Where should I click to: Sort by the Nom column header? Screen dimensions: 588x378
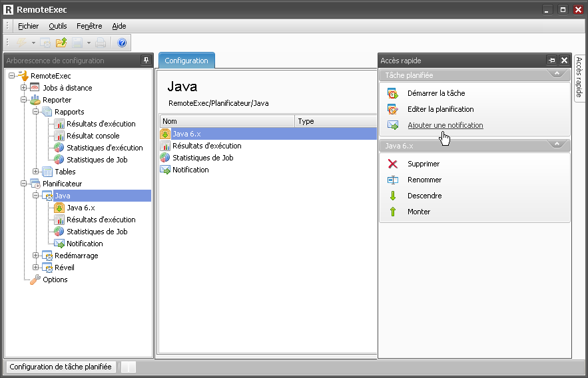[x=227, y=121]
